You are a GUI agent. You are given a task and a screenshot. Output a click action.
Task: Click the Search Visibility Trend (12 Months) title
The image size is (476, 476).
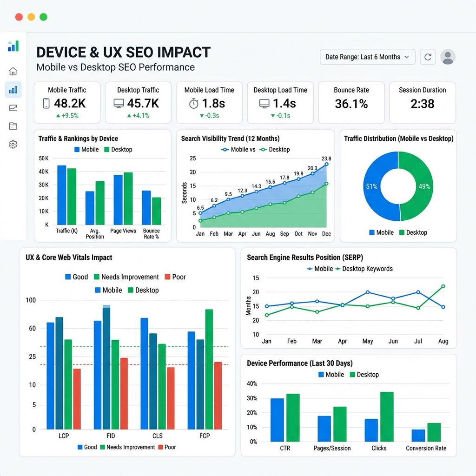coord(231,139)
